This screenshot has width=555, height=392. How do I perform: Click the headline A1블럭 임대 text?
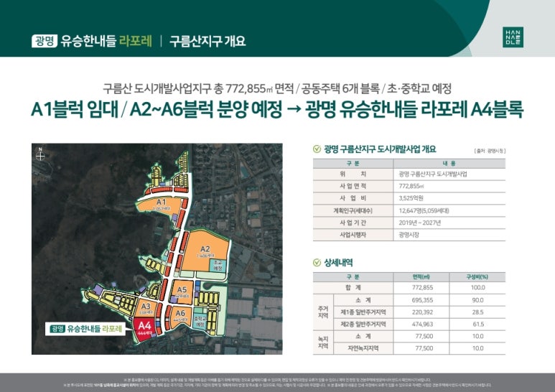point(75,109)
